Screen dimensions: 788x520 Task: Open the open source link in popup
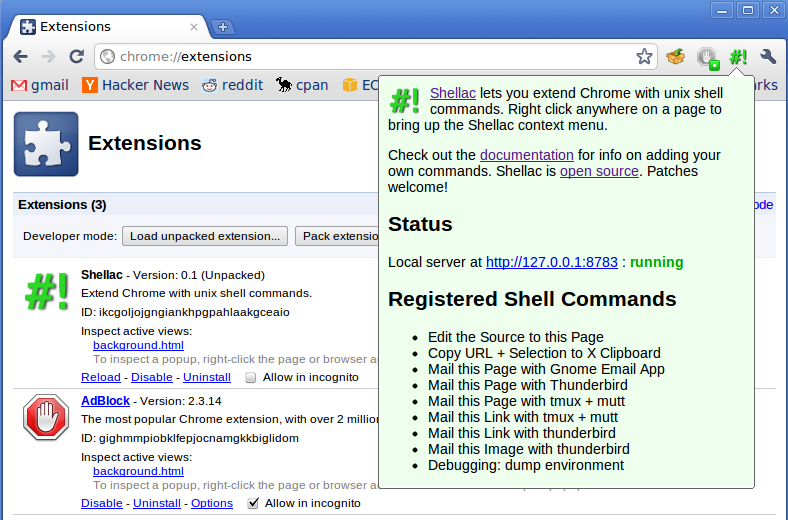tap(599, 171)
